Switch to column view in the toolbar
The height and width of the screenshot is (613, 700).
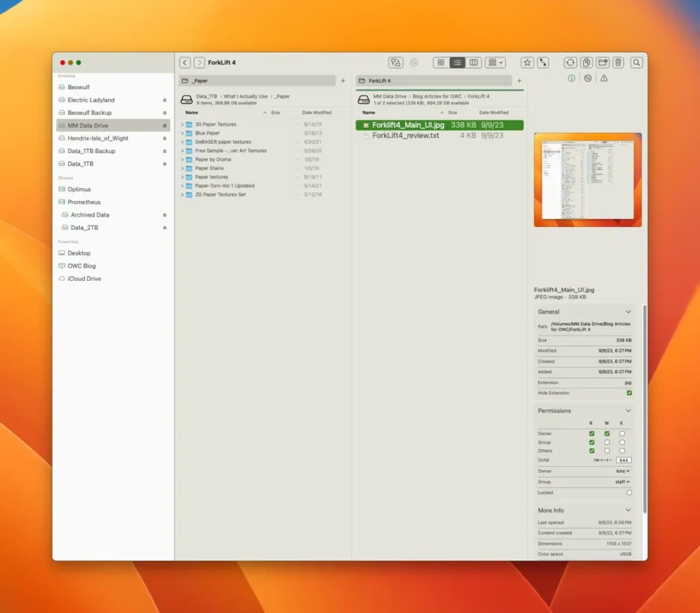473,62
